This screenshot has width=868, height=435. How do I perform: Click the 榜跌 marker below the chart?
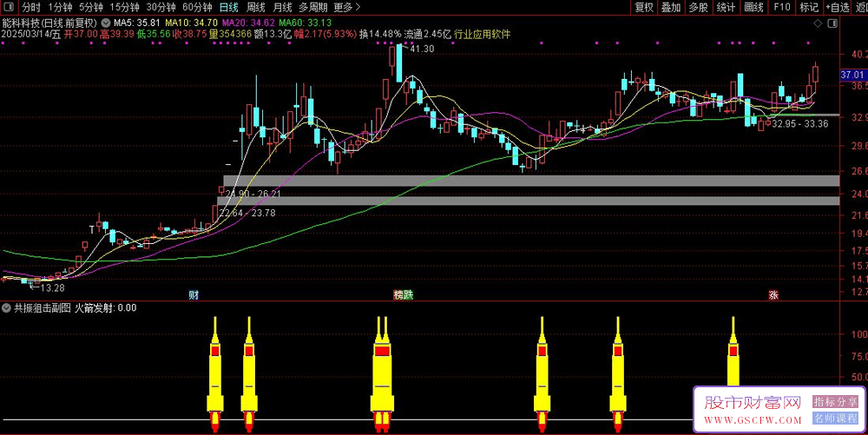click(x=403, y=295)
